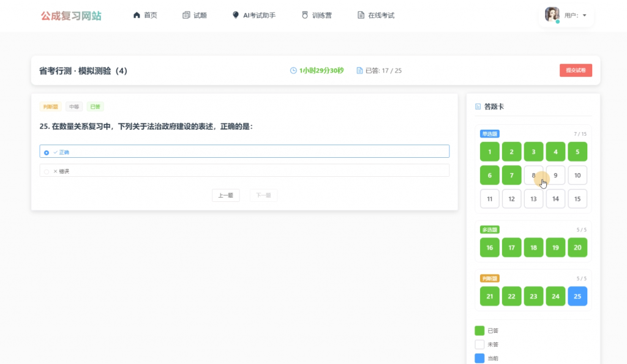627x364 pixels.
Task: Submit the exam with 提交试卷 button
Action: (x=576, y=70)
